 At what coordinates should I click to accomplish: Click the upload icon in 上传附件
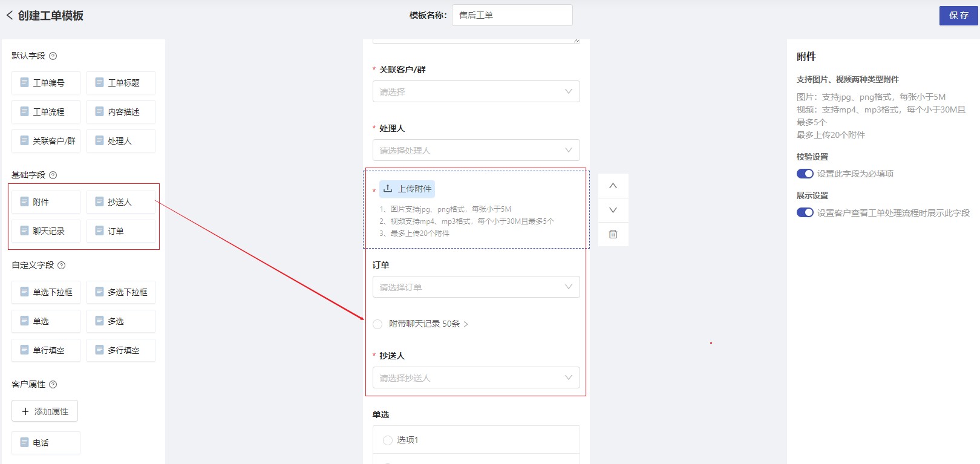[x=388, y=189]
